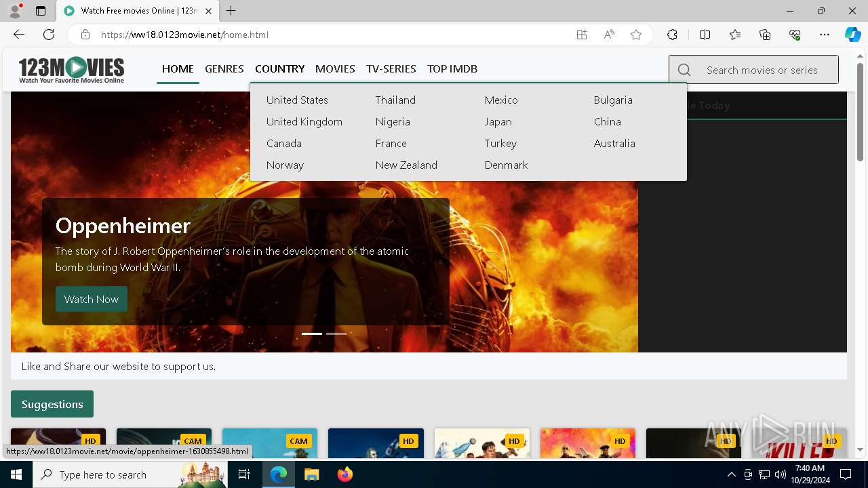The image size is (868, 488).
Task: Open the tab actions menu icon
Action: (41, 11)
